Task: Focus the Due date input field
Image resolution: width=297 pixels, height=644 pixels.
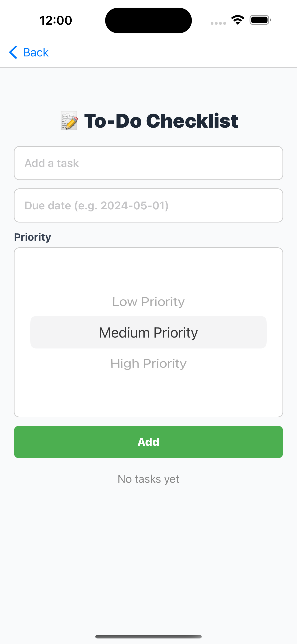Action: click(x=148, y=205)
